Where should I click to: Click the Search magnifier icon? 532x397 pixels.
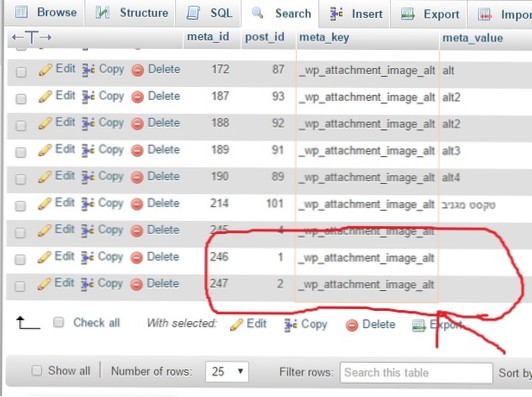coord(257,13)
